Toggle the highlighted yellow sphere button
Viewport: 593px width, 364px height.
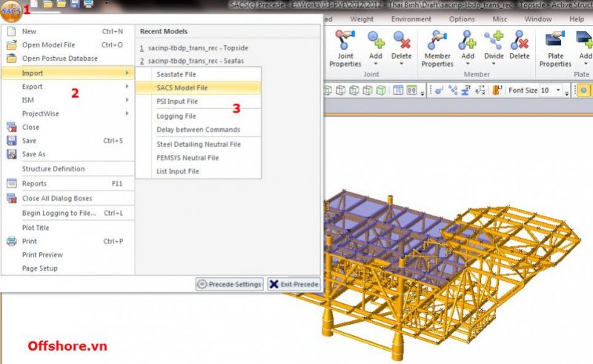(583, 90)
